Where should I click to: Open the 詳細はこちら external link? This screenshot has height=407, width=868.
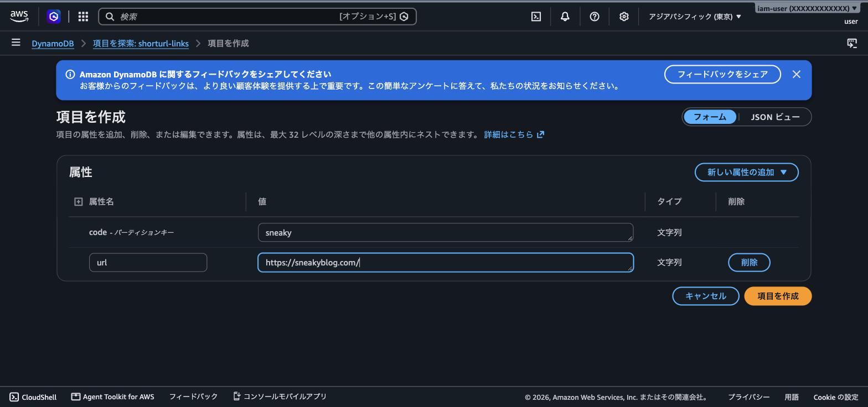[514, 134]
